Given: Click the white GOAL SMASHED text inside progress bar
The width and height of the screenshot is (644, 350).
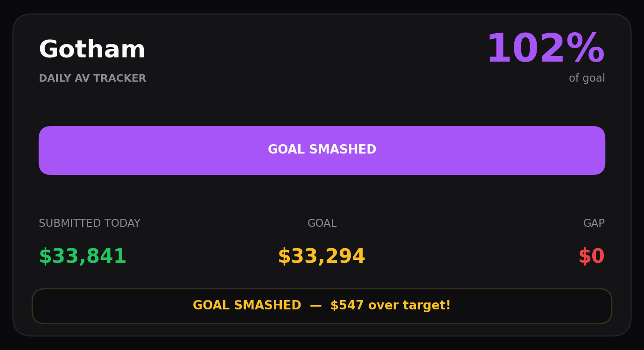Looking at the screenshot, I should tap(322, 150).
